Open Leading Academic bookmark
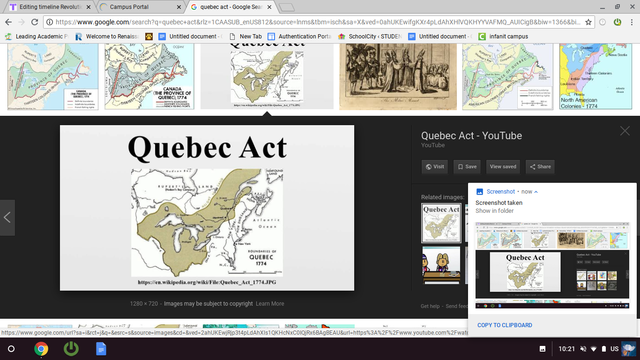 [37, 36]
